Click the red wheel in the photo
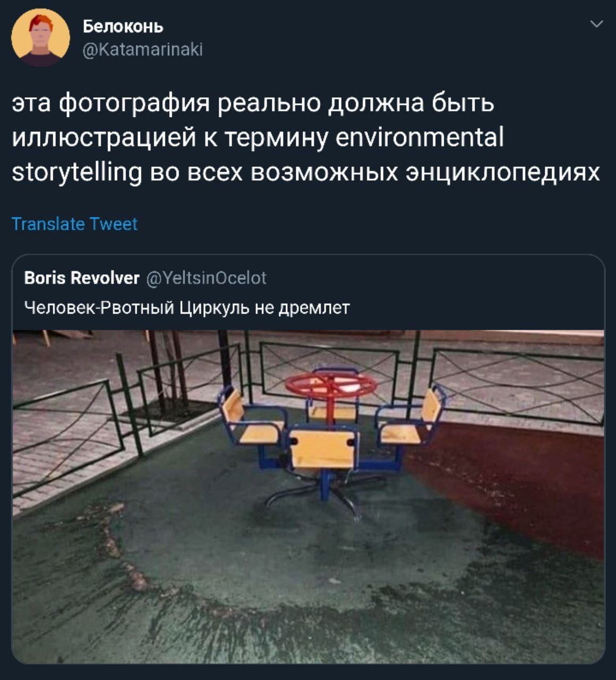The width and height of the screenshot is (616, 680). coord(331,384)
